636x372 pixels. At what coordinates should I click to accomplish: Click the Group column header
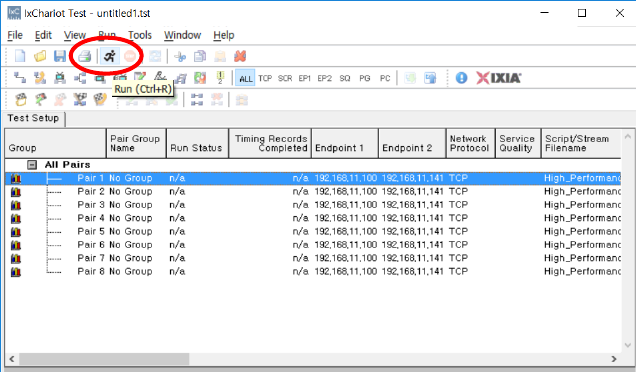pyautogui.click(x=55, y=144)
